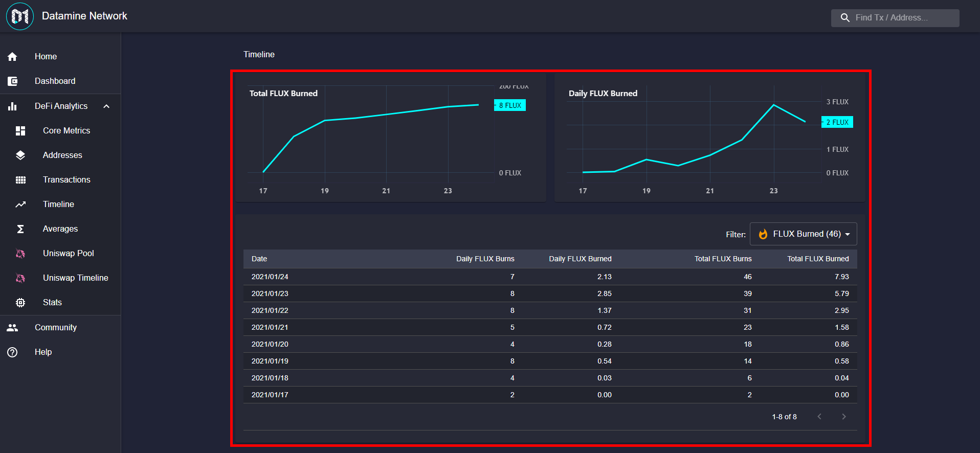Select Core Metrics in the sidebar
The image size is (980, 453).
[60, 131]
